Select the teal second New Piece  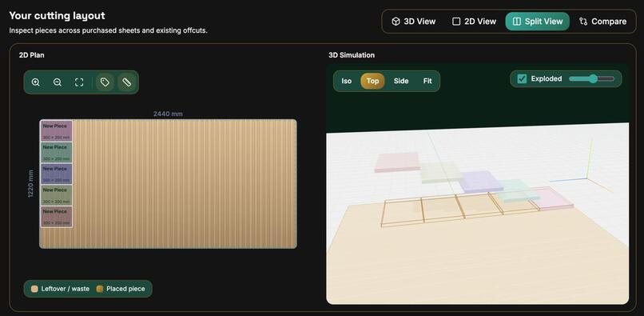coord(56,153)
